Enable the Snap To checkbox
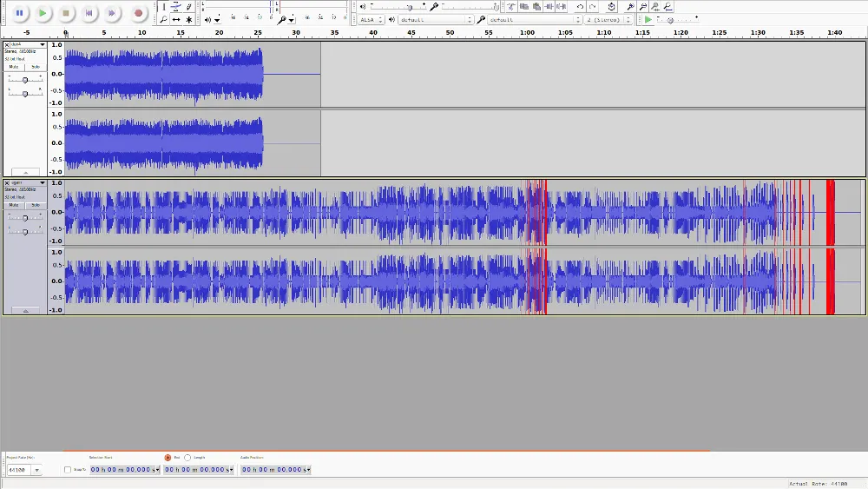This screenshot has width=868, height=489. pyautogui.click(x=68, y=470)
